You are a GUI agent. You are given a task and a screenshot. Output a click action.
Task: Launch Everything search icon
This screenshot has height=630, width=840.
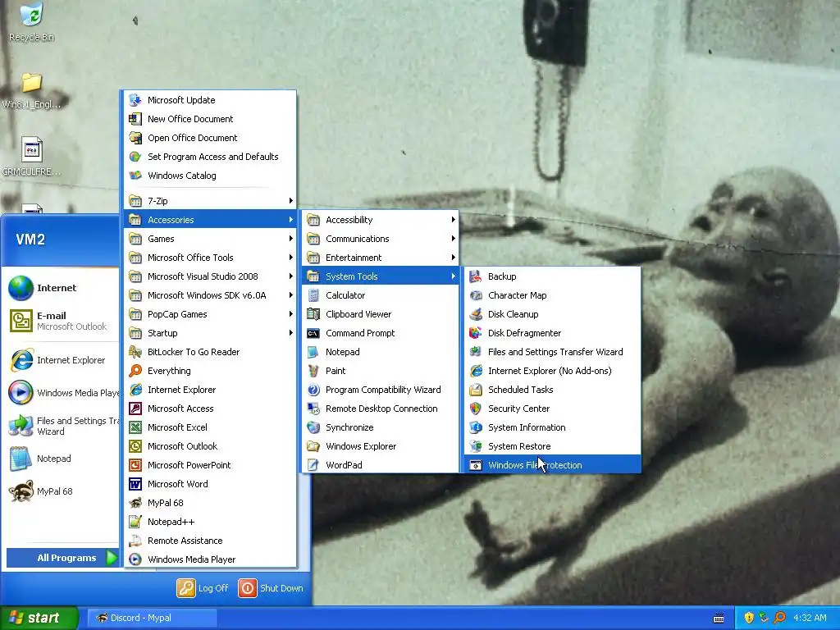(135, 371)
